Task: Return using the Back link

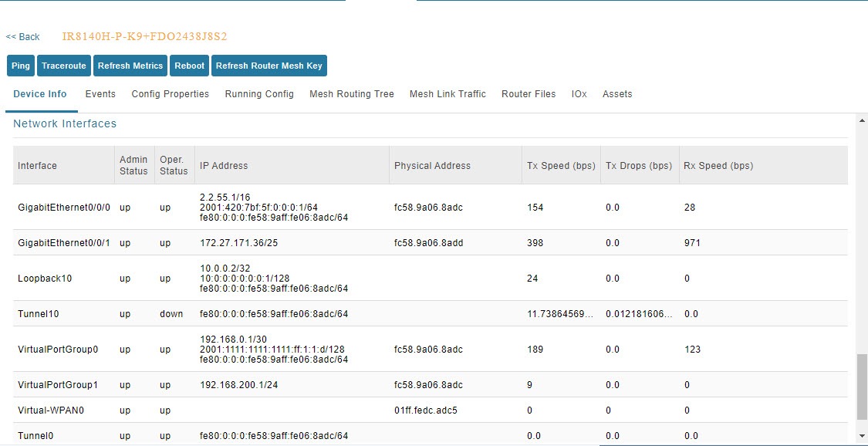Action: pos(23,36)
